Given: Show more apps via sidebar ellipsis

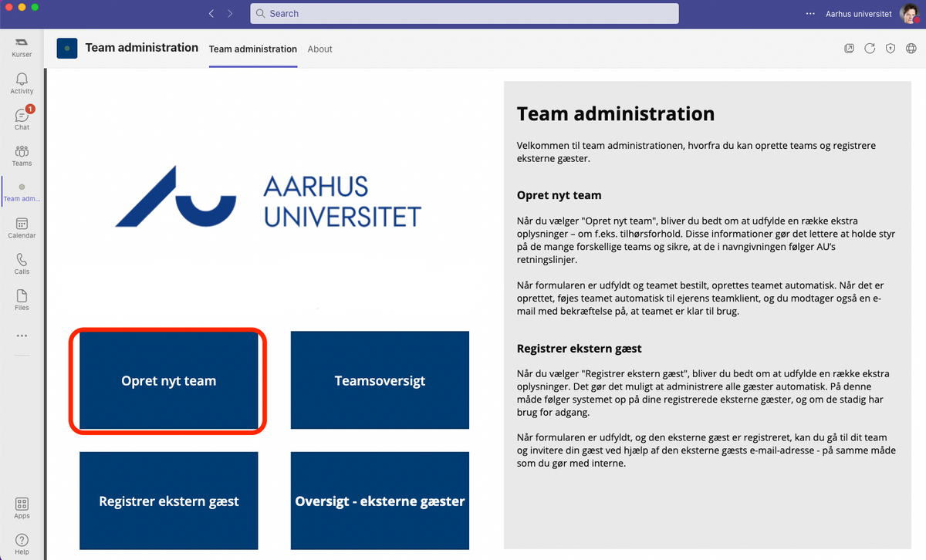Looking at the screenshot, I should (x=22, y=336).
